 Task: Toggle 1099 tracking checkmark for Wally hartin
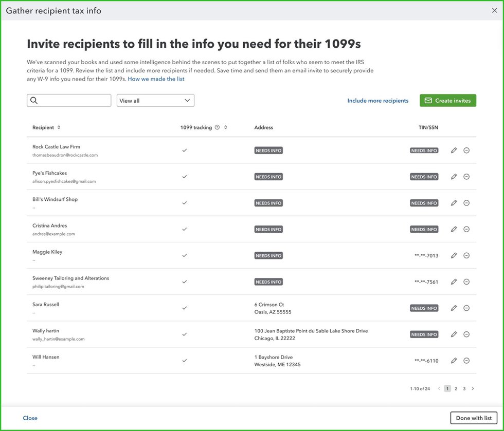(185, 334)
